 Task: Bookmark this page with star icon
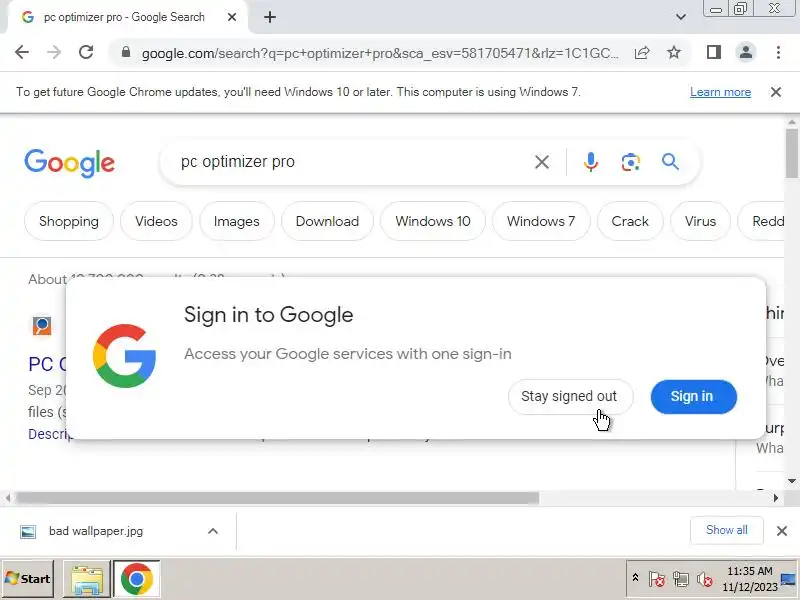click(x=674, y=52)
